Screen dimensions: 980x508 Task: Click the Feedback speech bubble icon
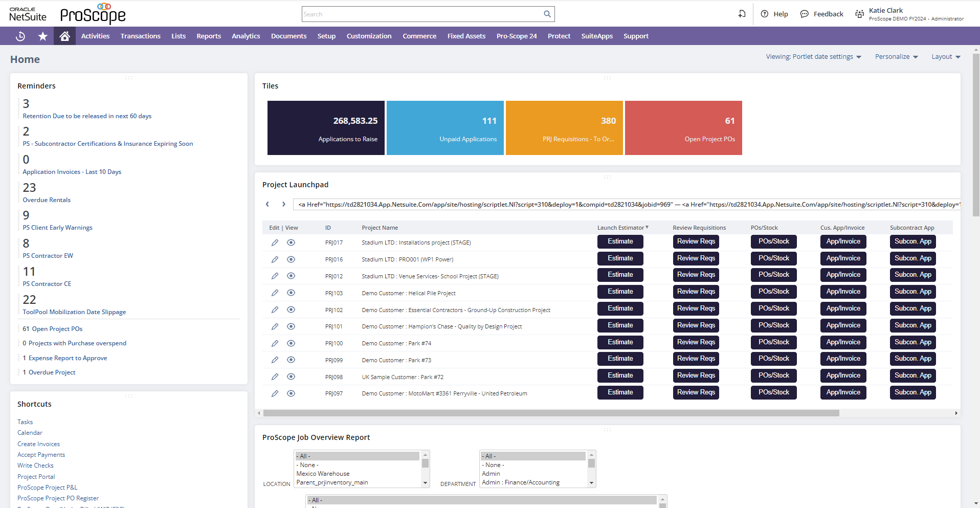tap(804, 14)
